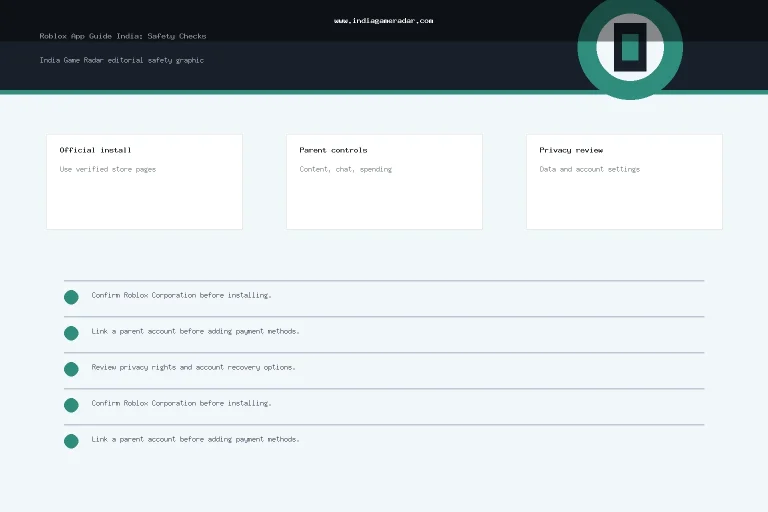Select the 'Roblox App Guide India: Safety Checks' title
This screenshot has height=512, width=768.
pyautogui.click(x=123, y=36)
